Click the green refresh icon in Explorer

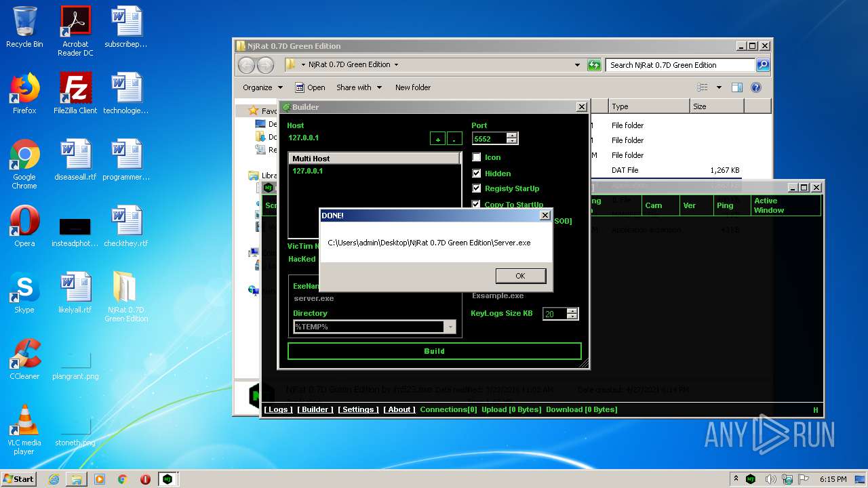[x=594, y=65]
